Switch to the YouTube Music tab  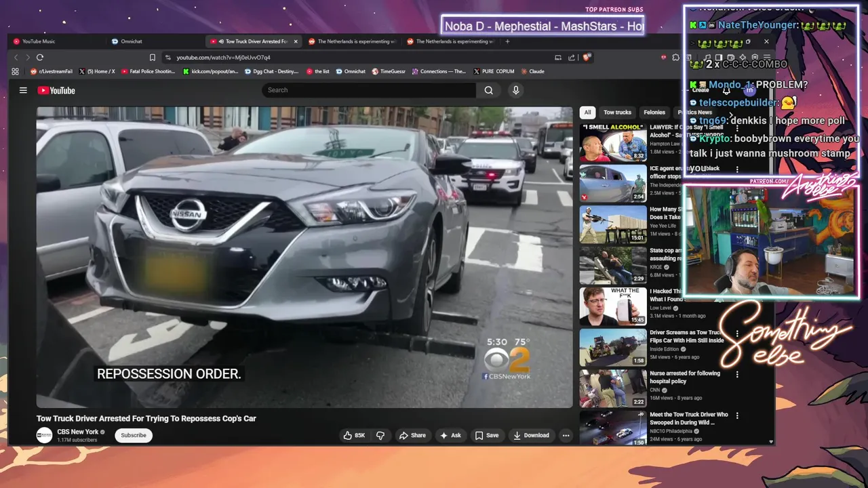point(58,41)
